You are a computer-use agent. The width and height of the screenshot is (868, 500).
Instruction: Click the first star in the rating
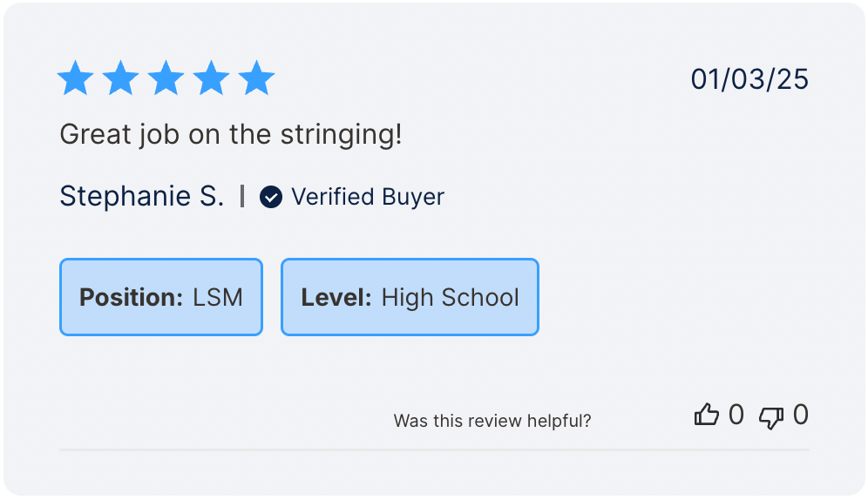(75, 78)
